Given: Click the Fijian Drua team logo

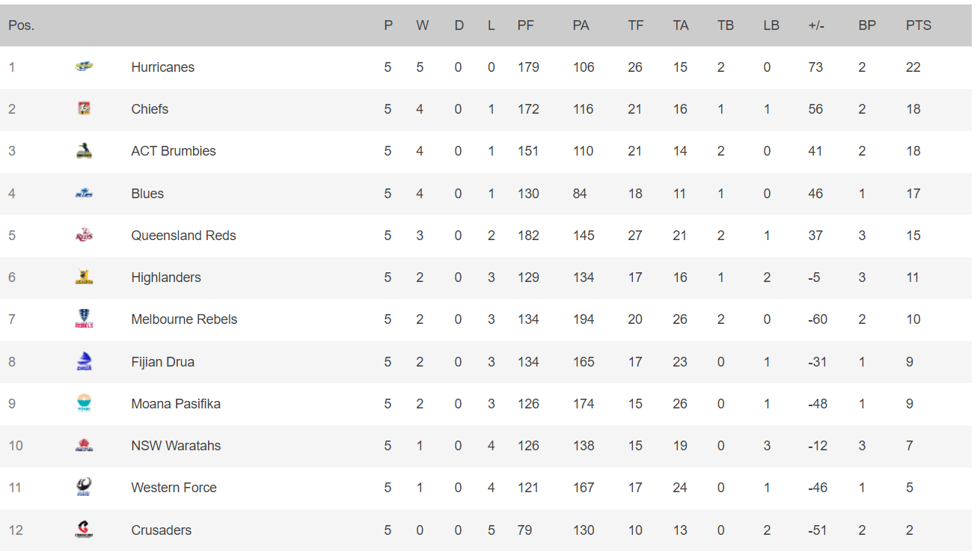Looking at the screenshot, I should click(x=84, y=362).
